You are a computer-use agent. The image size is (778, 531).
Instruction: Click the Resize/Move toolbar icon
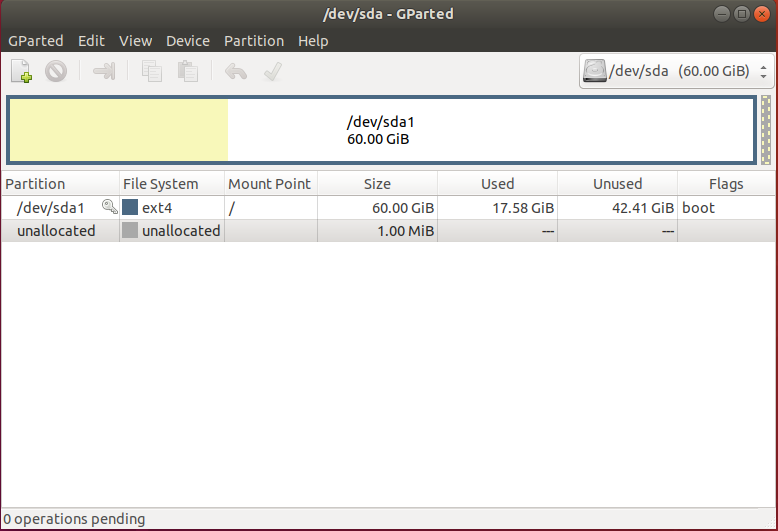coord(104,71)
